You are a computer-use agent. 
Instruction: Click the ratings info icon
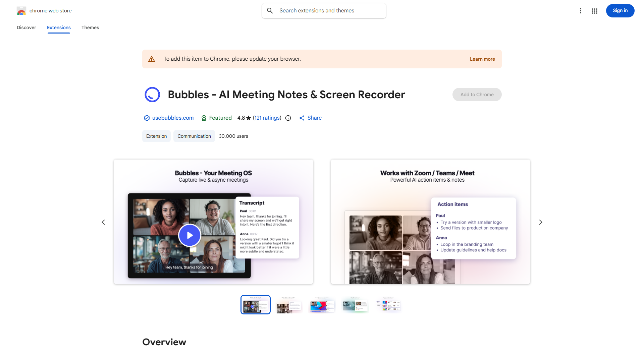[288, 118]
